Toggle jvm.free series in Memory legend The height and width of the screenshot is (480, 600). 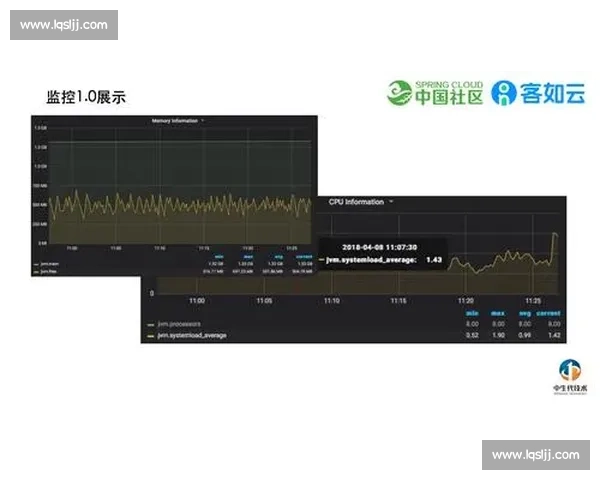49,271
